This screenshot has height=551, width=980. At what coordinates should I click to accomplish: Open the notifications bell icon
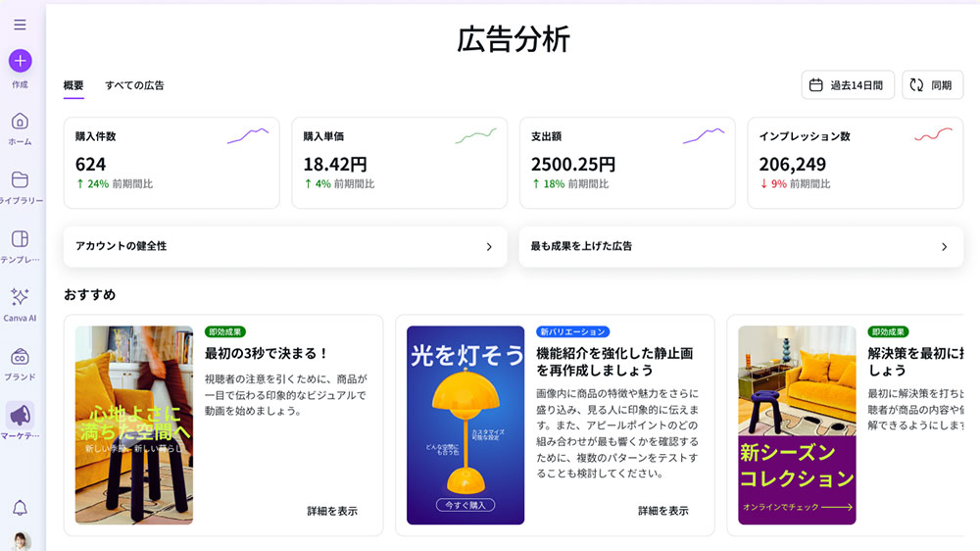20,507
